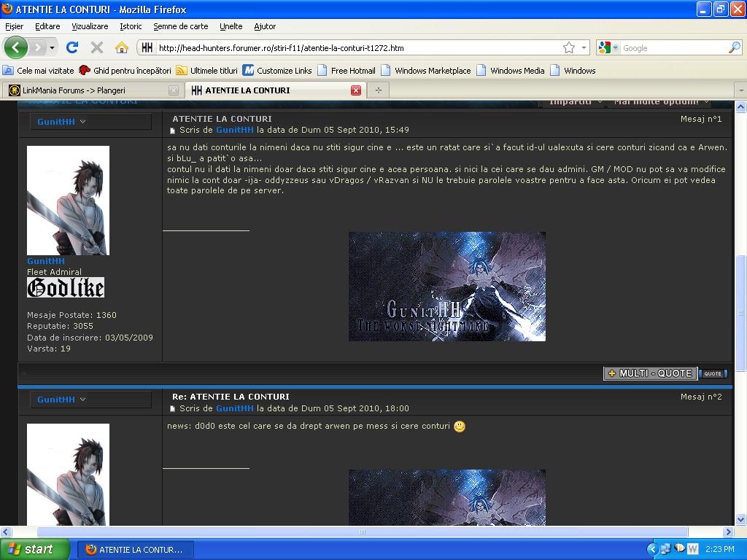The width and height of the screenshot is (747, 560).
Task: Open Ultimele titluri feed bookmark
Action: 206,71
